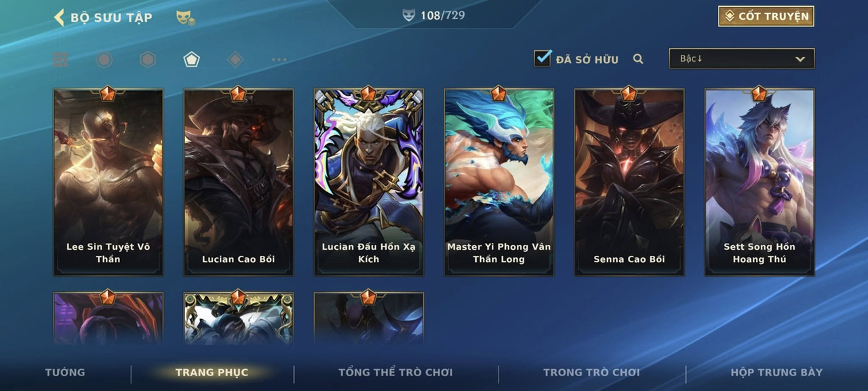Viewport: 868px width, 391px height.
Task: Open the Lucian Đấu Hồn Xạ Kích card
Action: [369, 182]
